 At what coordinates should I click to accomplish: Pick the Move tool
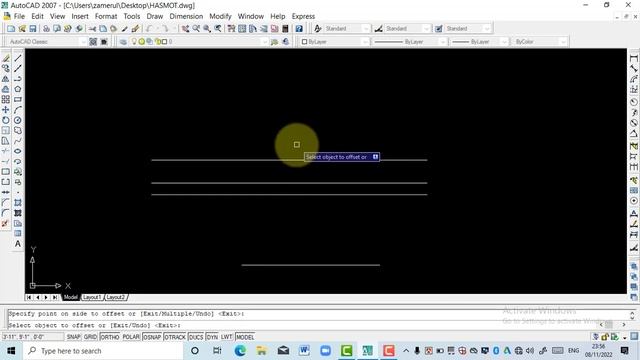coord(6,110)
